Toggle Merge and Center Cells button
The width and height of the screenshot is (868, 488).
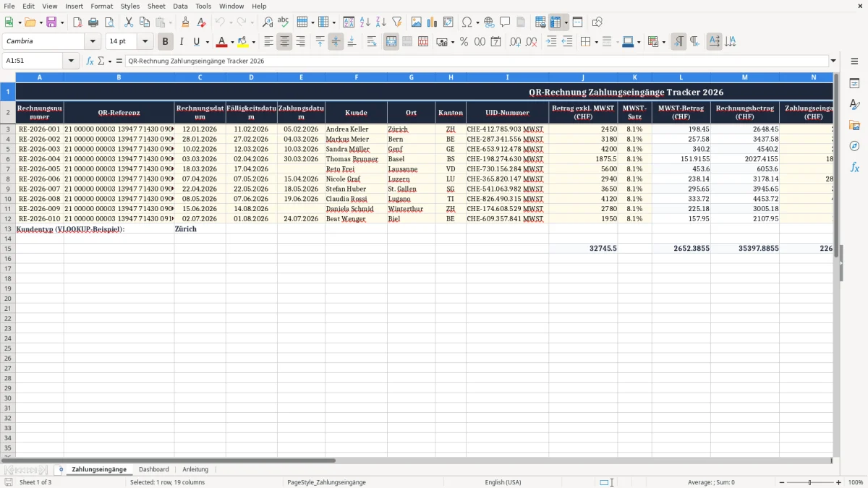point(391,42)
